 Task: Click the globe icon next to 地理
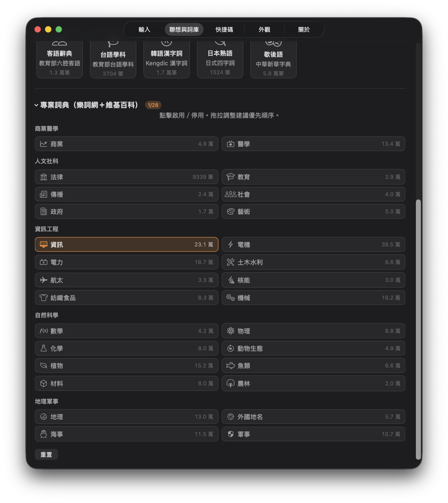pos(44,417)
